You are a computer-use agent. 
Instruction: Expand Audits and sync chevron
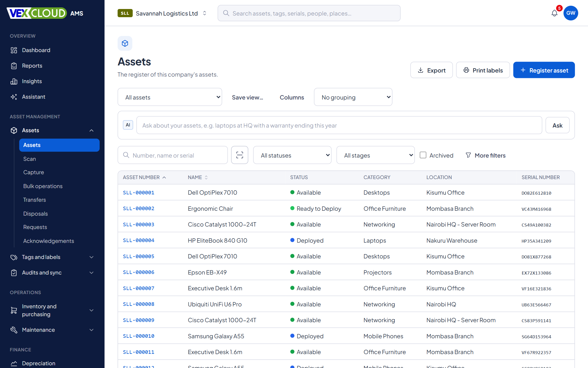pos(91,273)
